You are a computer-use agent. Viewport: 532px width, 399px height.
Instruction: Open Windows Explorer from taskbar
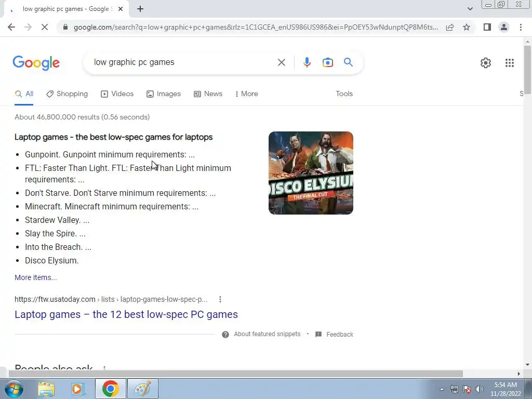[46, 389]
